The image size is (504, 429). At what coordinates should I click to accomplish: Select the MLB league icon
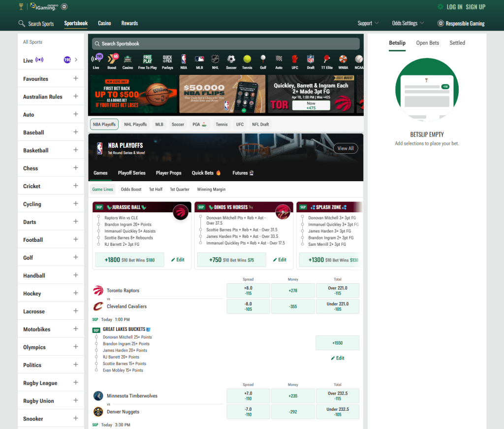(199, 62)
